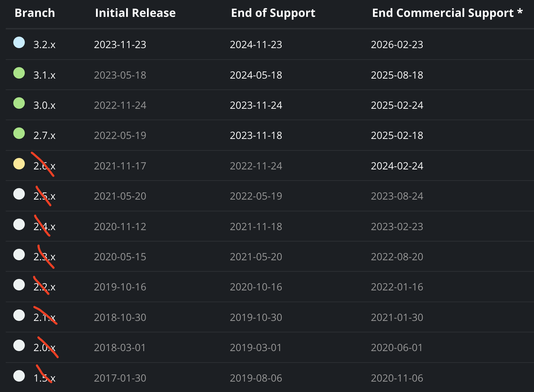Click the 2.7.x branch name
The height and width of the screenshot is (392, 534).
45,135
